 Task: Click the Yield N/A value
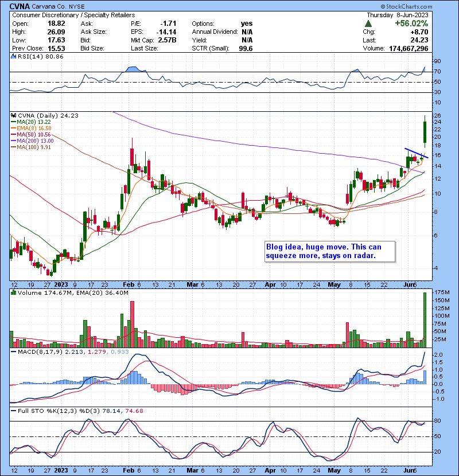click(247, 40)
